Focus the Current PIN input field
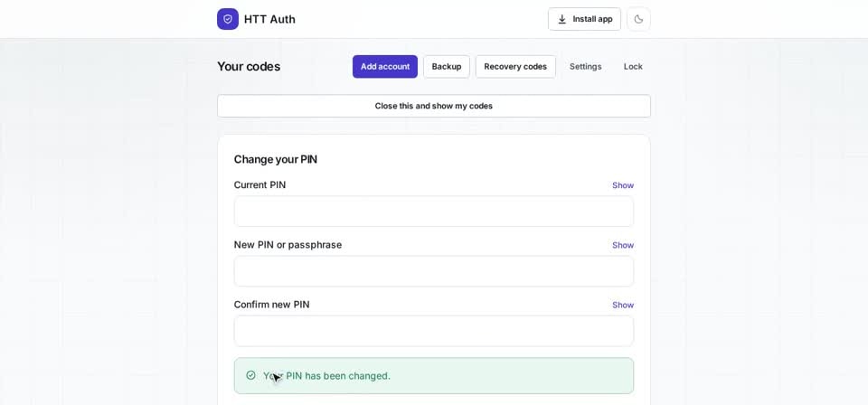This screenshot has height=405, width=868. click(433, 212)
